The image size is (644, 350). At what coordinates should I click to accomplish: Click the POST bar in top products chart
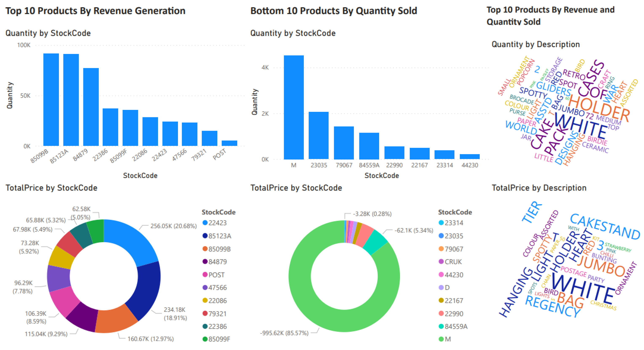pyautogui.click(x=229, y=143)
